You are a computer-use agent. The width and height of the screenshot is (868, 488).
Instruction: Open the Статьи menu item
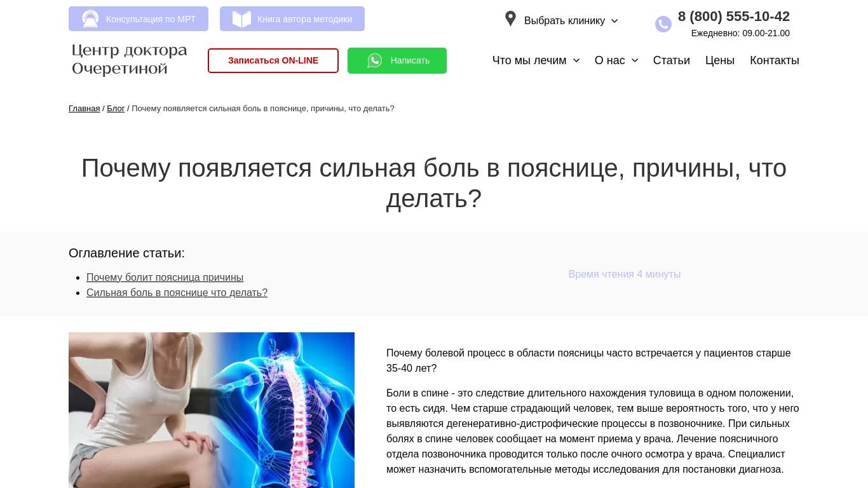[672, 60]
